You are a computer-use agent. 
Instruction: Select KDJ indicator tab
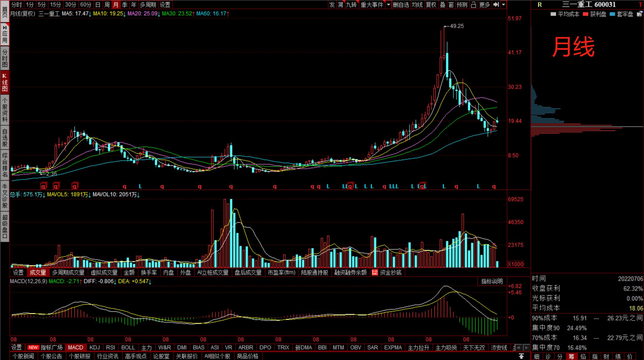[95, 347]
